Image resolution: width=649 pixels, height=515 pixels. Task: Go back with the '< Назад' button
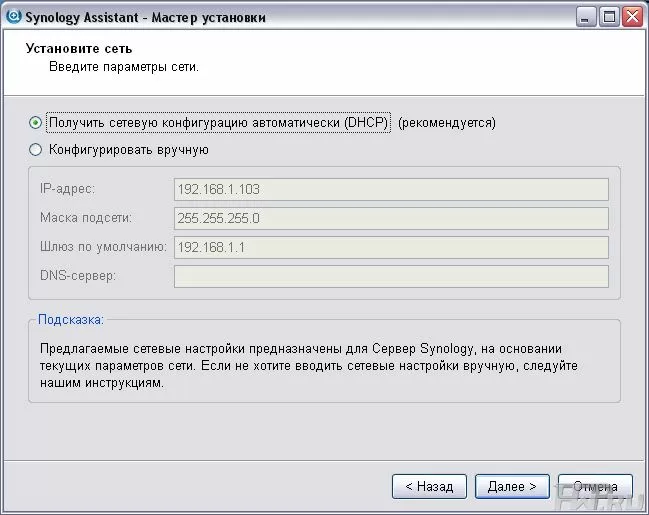429,486
